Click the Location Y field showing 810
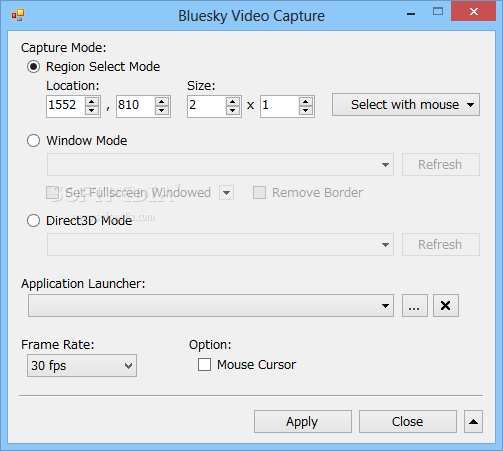Viewport: 503px width, 451px height. click(136, 106)
